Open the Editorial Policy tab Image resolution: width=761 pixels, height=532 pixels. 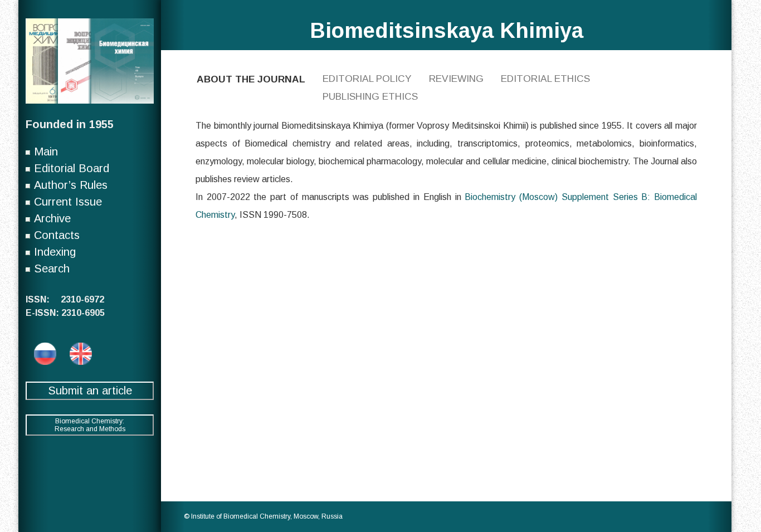click(x=367, y=79)
